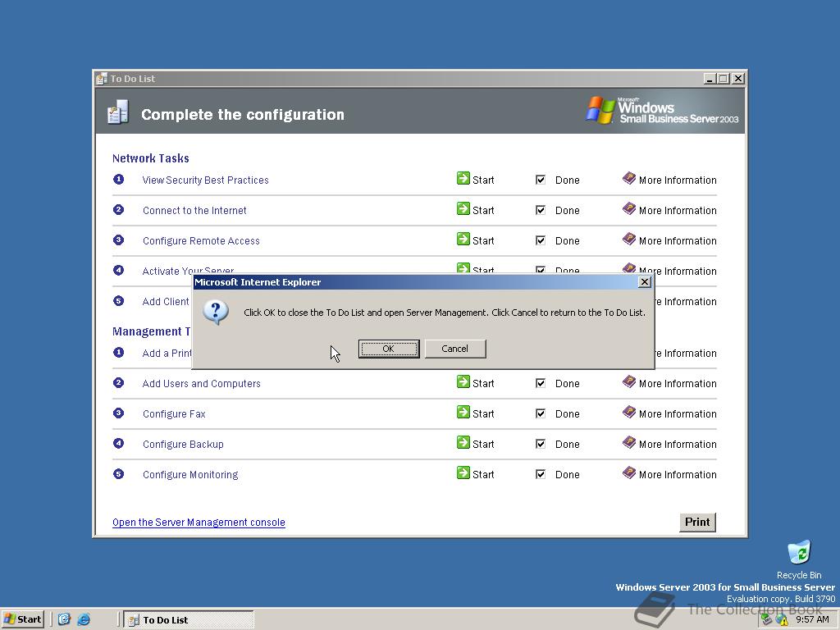Click the checklist icon beside Complete the configuration
Screen dimensions: 840x630
point(118,112)
